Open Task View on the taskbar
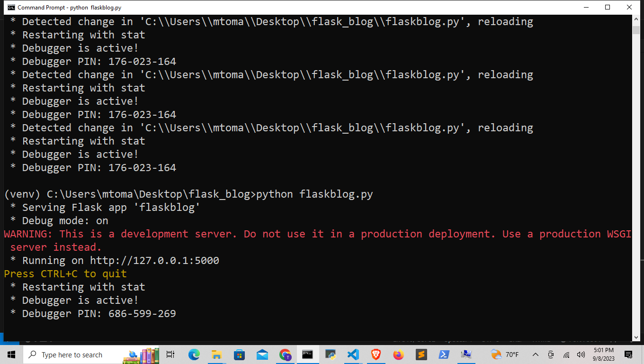Image resolution: width=644 pixels, height=364 pixels. pyautogui.click(x=171, y=355)
